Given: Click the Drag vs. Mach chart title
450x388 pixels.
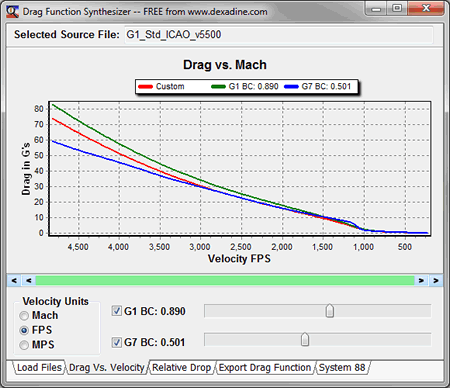Looking at the screenshot, I should [x=225, y=65].
